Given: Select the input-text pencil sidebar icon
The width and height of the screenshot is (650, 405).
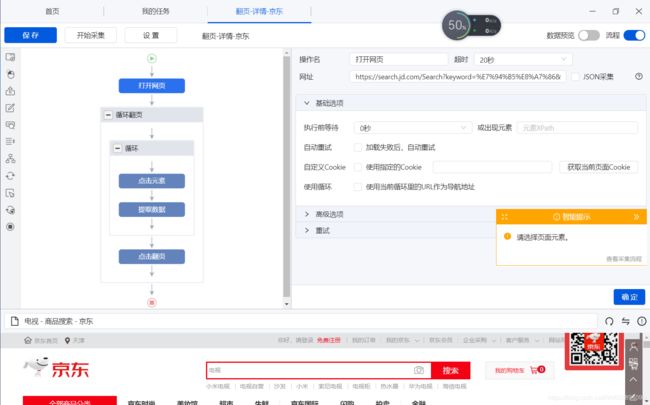Looking at the screenshot, I should 10,108.
